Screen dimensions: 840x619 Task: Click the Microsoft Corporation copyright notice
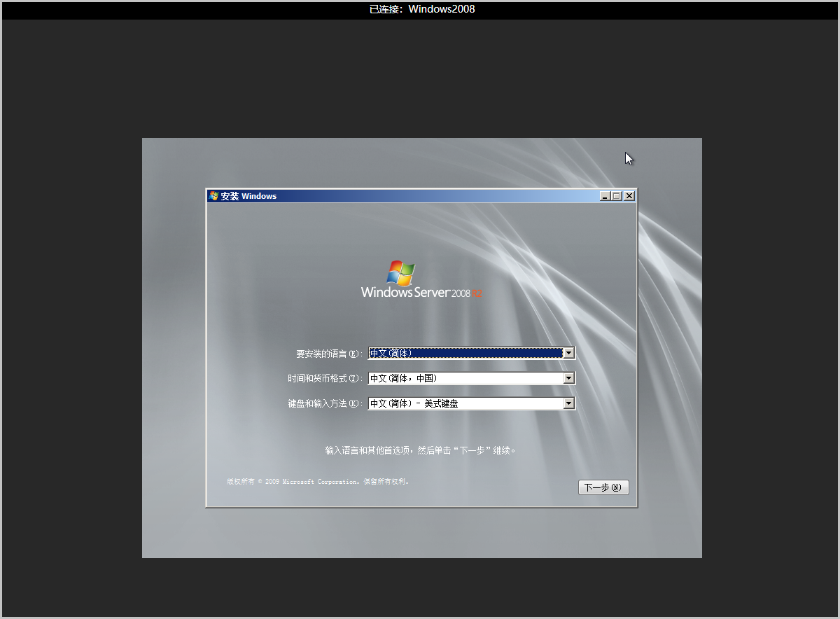318,482
